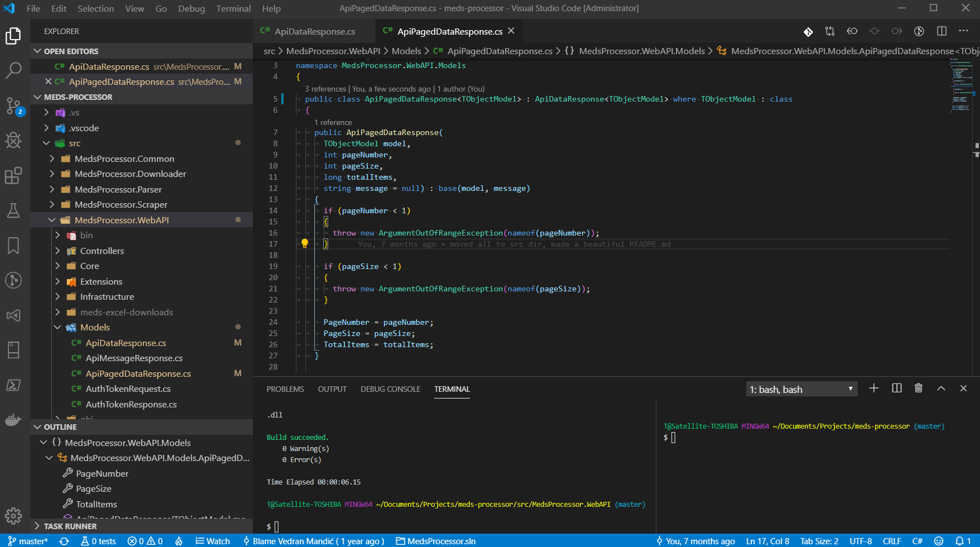Maximize the panel with the up chevron

(941, 388)
